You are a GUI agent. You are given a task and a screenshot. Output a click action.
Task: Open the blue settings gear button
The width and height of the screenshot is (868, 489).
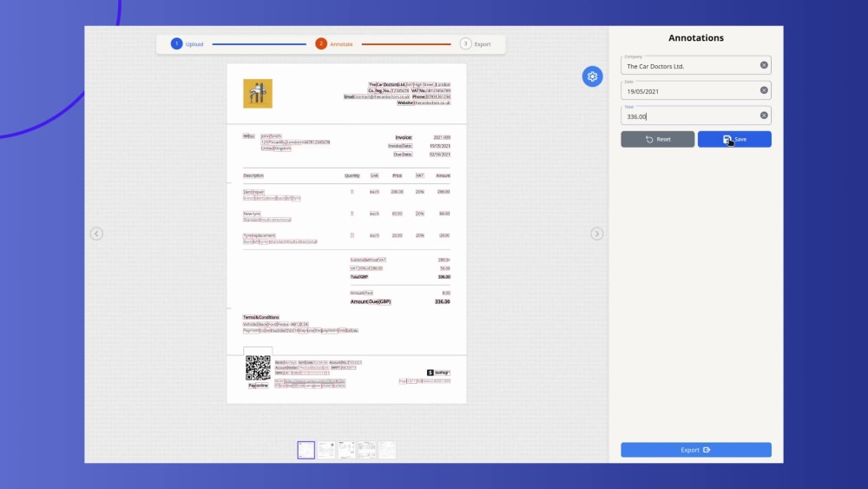pos(592,76)
